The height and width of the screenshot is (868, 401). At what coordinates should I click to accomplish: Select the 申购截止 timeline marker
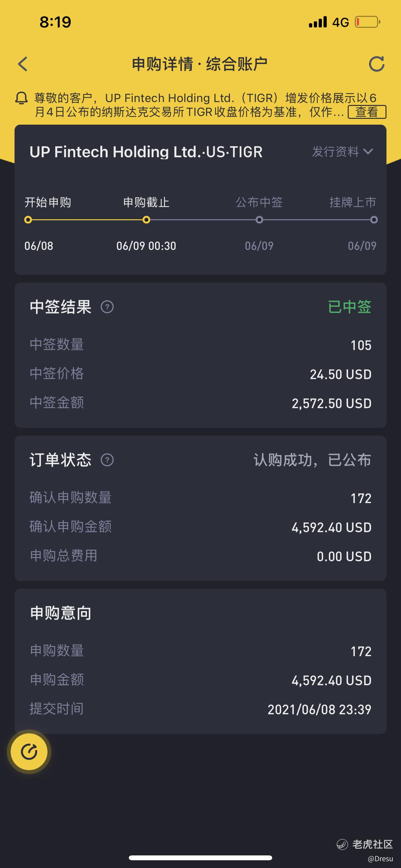146,220
